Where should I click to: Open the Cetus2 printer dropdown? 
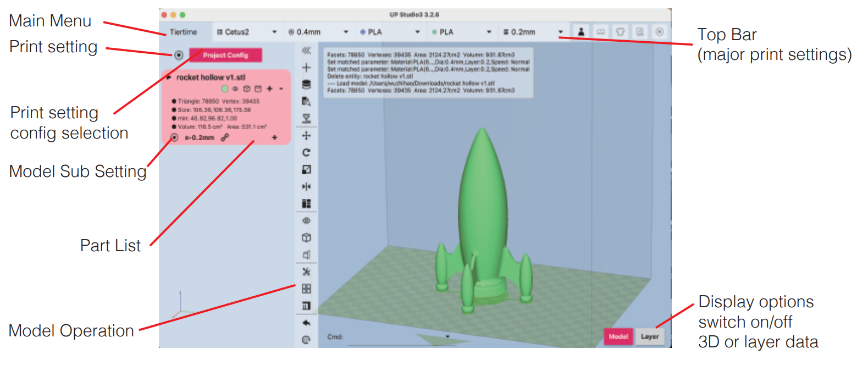pos(246,32)
